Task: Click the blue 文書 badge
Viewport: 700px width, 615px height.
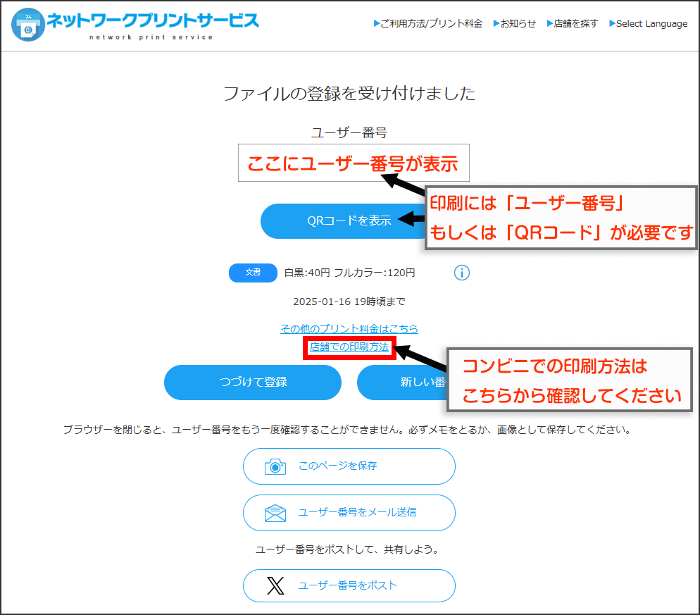Action: 253,273
